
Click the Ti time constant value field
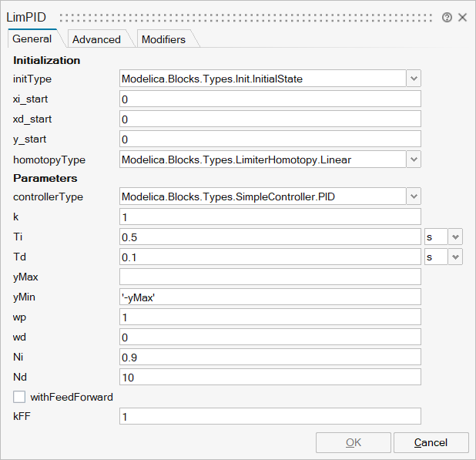(270, 237)
